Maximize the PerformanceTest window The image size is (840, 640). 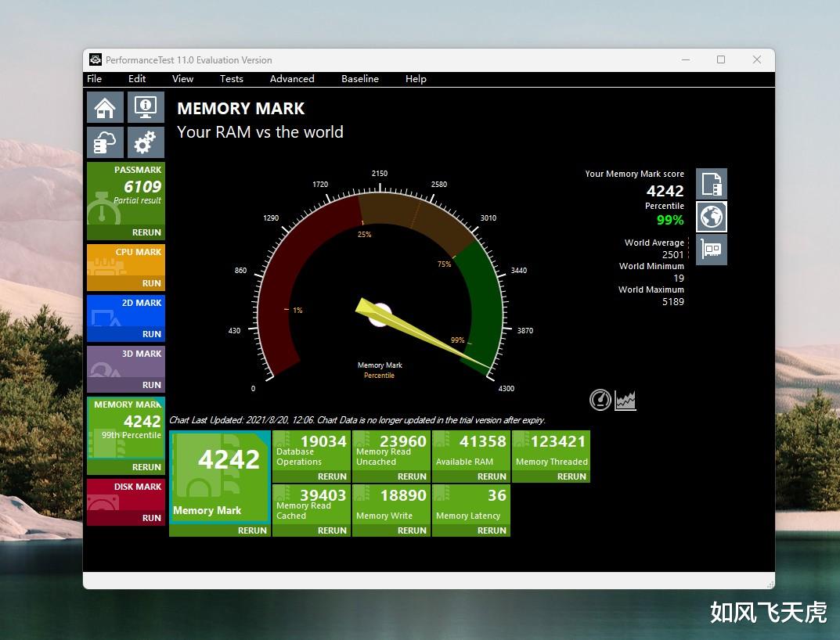(x=721, y=59)
